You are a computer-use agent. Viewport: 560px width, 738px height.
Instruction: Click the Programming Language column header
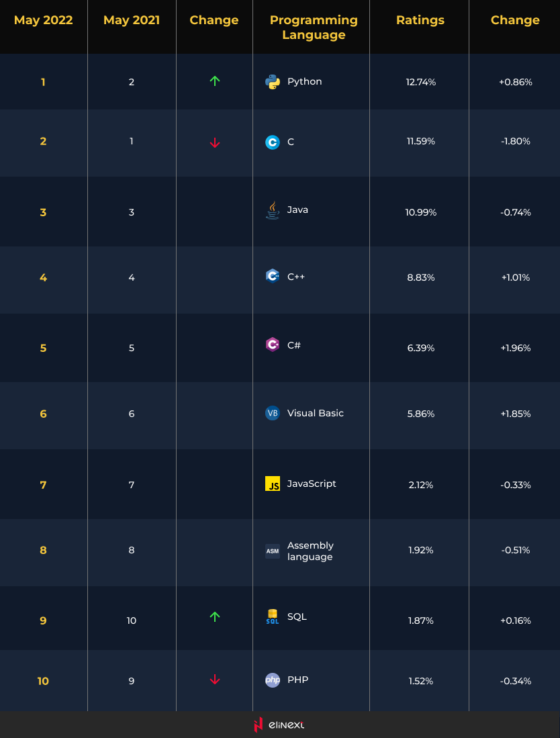point(314,28)
